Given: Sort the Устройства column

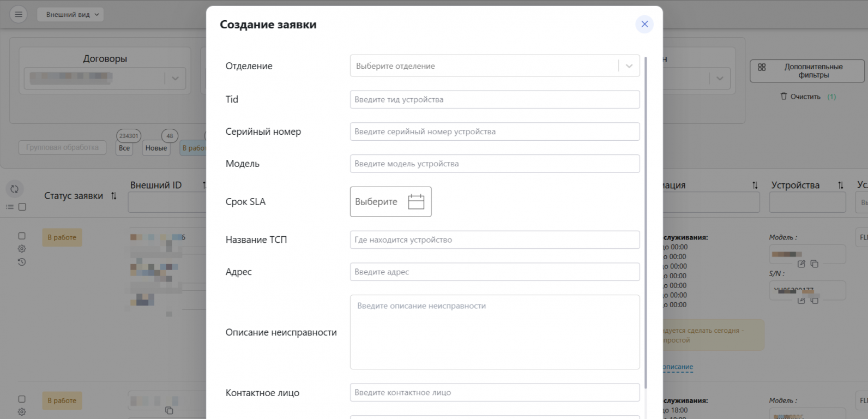Looking at the screenshot, I should pos(840,185).
